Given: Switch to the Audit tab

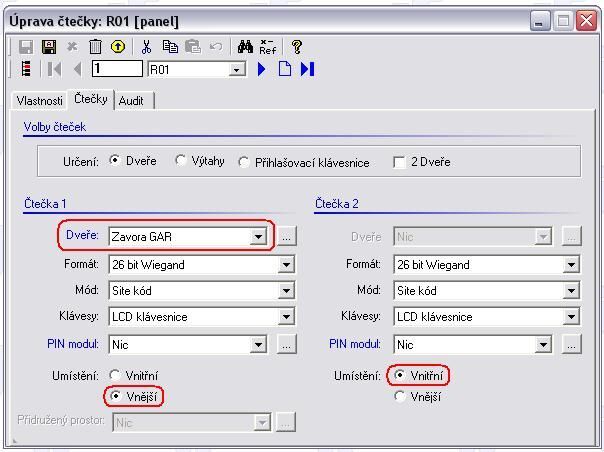Looking at the screenshot, I should coord(131,101).
